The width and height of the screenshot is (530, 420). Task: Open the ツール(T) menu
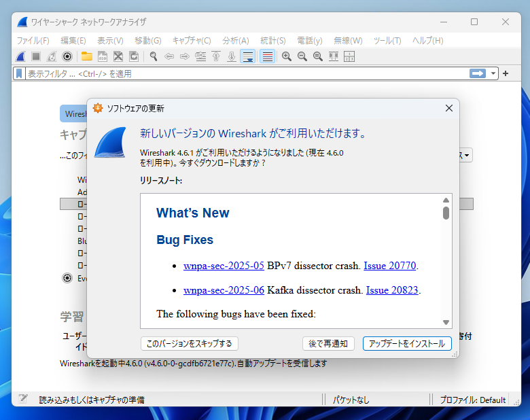pos(387,41)
